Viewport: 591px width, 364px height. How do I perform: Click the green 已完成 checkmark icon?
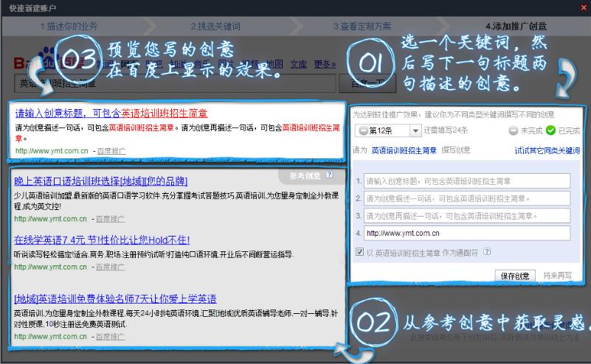coord(550,130)
